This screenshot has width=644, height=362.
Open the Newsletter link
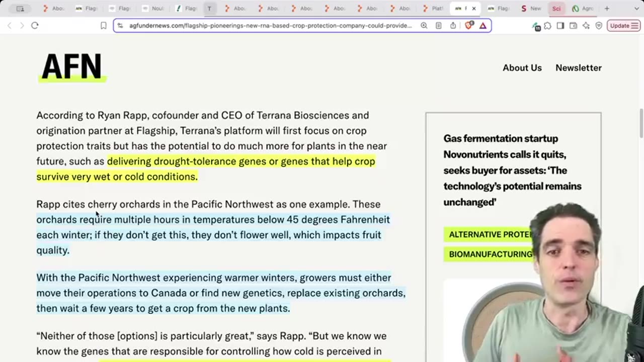point(579,68)
